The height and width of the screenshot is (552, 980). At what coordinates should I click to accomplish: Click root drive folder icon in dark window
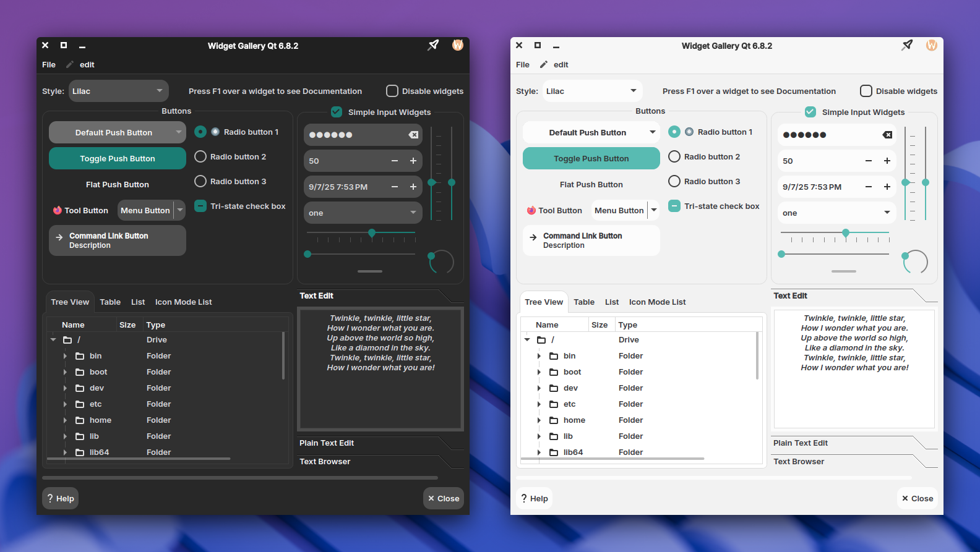67,340
